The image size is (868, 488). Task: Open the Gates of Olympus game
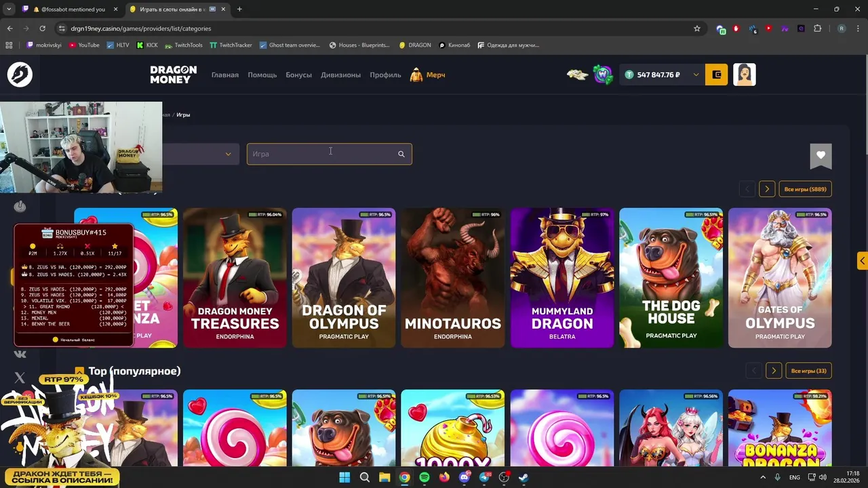pyautogui.click(x=780, y=278)
